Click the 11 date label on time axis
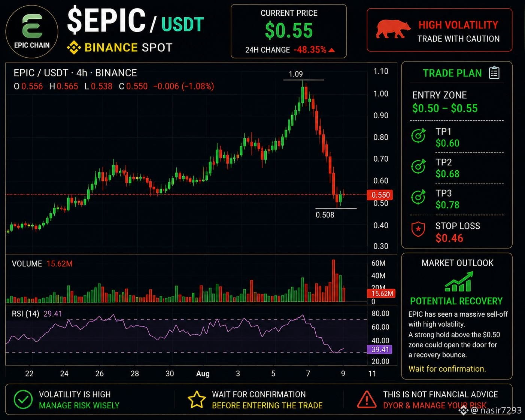 pyautogui.click(x=372, y=374)
